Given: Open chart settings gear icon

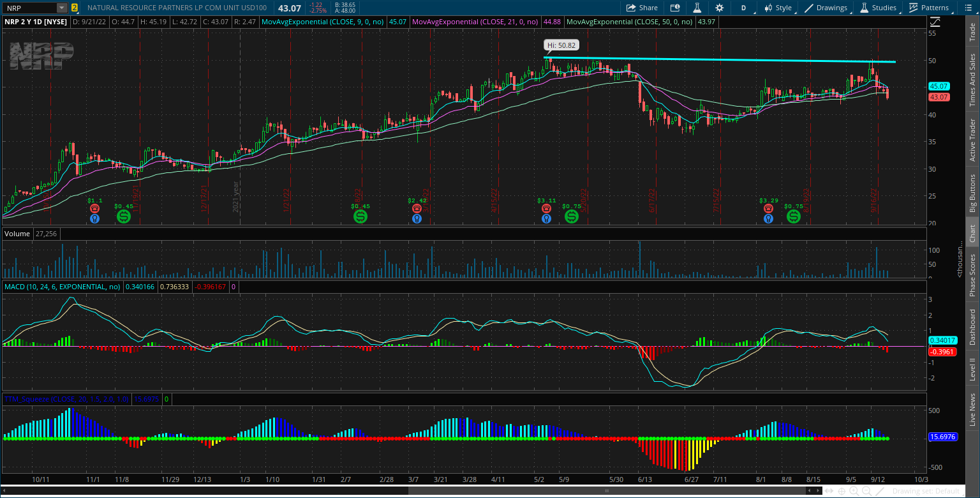Looking at the screenshot, I should [x=720, y=8].
